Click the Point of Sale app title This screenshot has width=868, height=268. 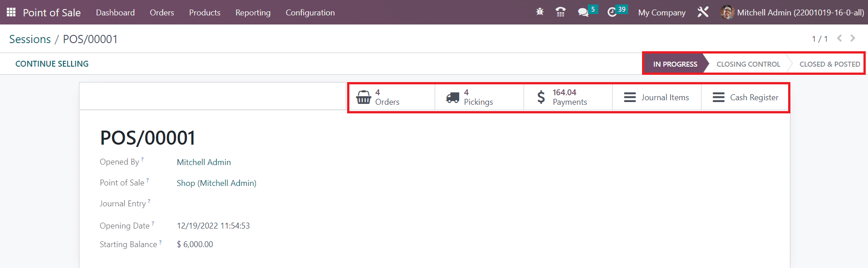[x=52, y=13]
